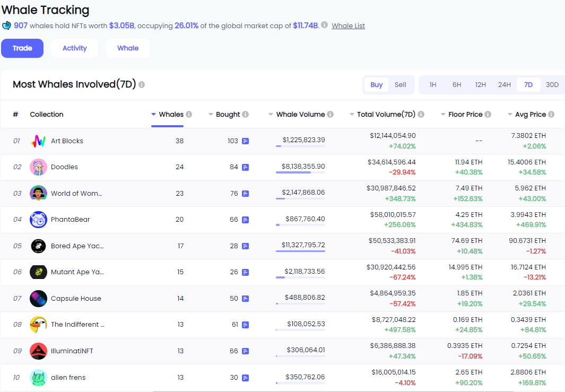
Task: Select the 6H time range
Action: [457, 85]
